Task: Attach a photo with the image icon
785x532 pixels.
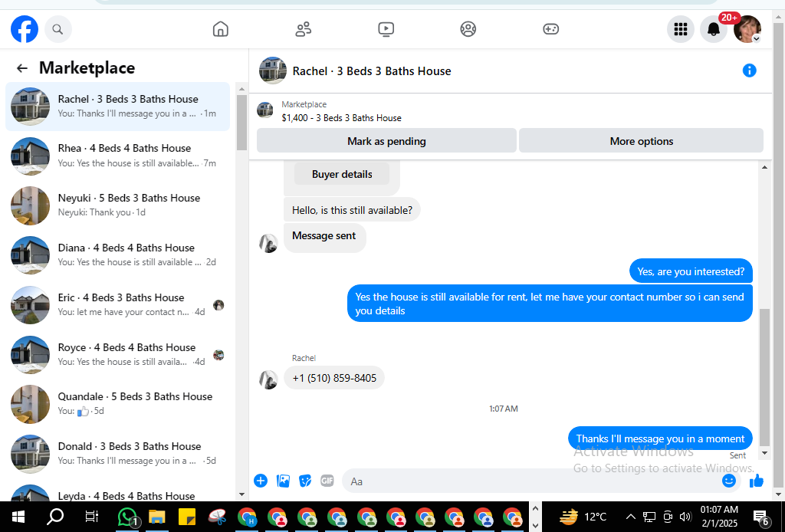Action: click(283, 481)
